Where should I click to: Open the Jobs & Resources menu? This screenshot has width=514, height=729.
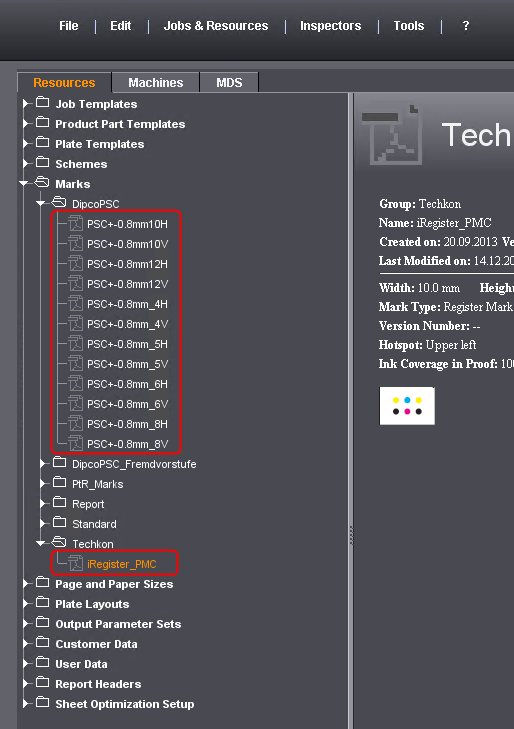click(x=216, y=26)
